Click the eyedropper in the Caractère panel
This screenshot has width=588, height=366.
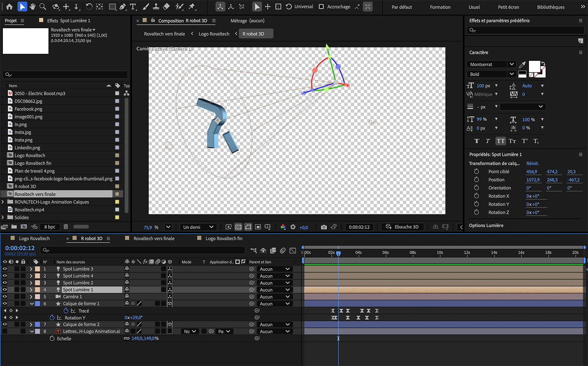click(522, 64)
